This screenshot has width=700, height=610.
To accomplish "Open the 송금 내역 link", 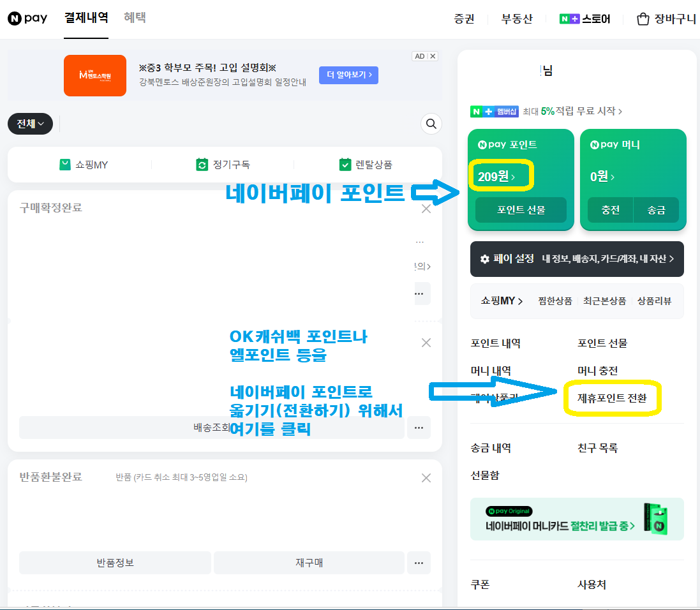I will 491,448.
